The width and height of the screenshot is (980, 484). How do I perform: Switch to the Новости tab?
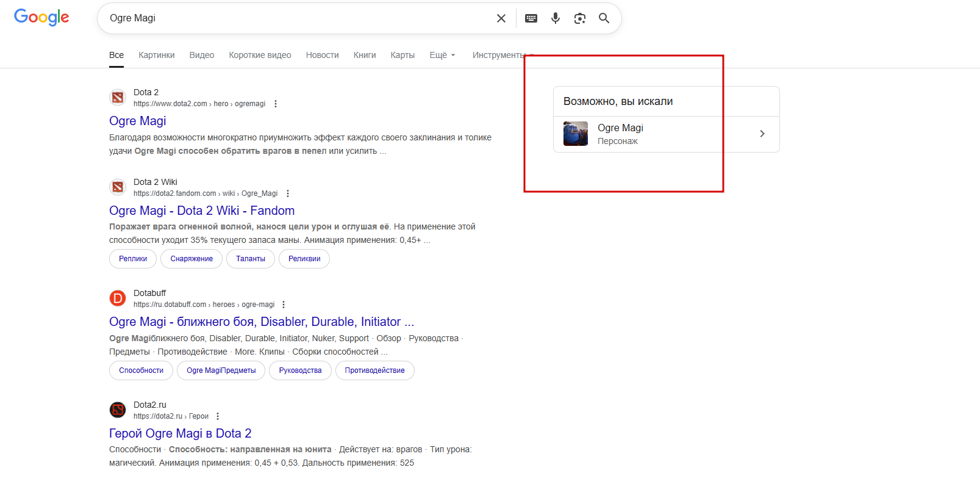tap(323, 55)
